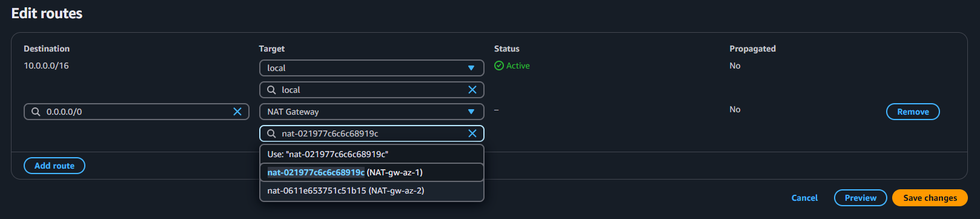Choose nat-0611e653751c51b15 (NAT-gw-az-2) from list
980x219 pixels.
pyautogui.click(x=372, y=190)
